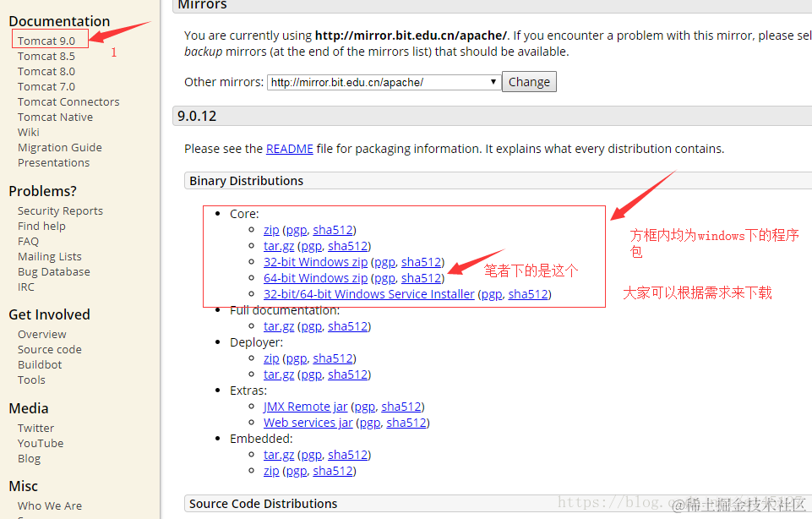This screenshot has width=812, height=519.
Task: Open the Overview link under Get Involved
Action: coord(42,334)
